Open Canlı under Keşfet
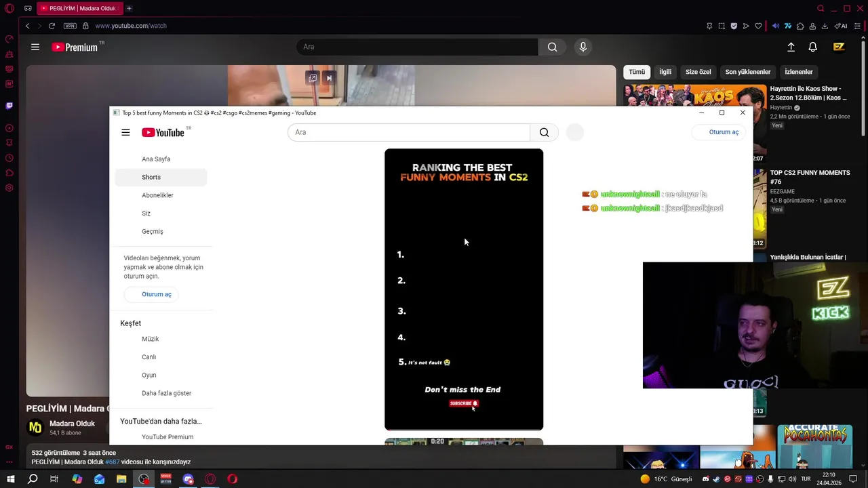 [x=161, y=357]
